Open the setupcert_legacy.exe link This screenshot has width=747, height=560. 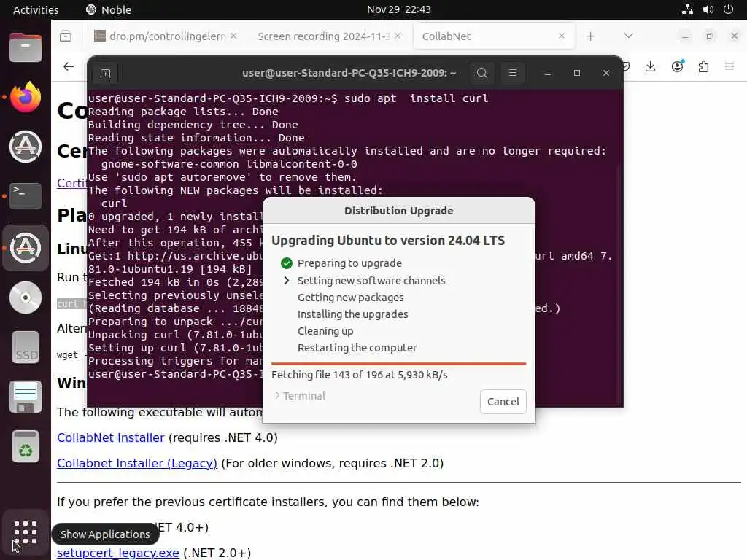pos(117,553)
